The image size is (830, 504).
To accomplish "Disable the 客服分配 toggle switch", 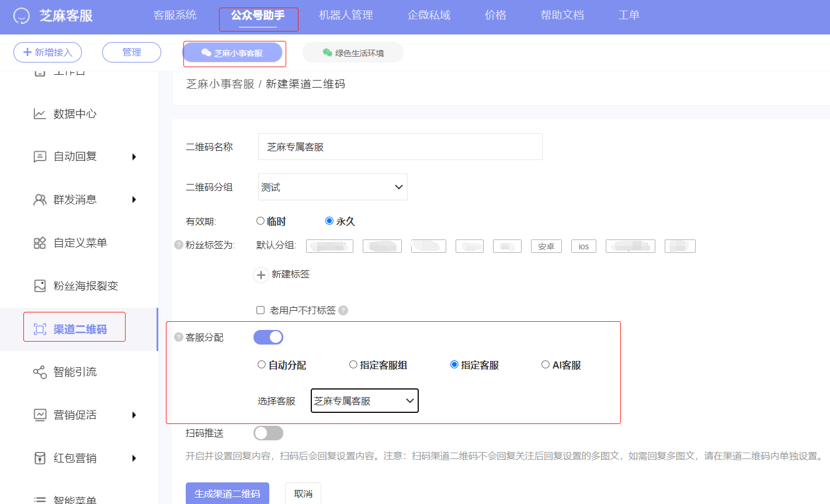I will pos(268,336).
